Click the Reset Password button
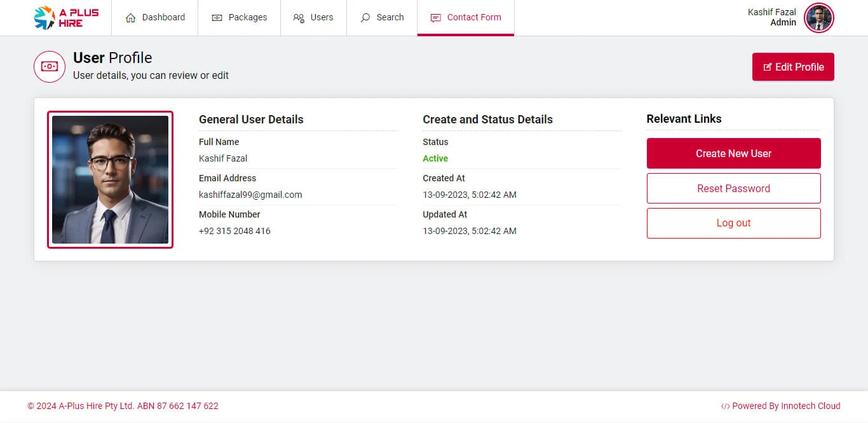Screen dimensions: 868x423 point(733,188)
